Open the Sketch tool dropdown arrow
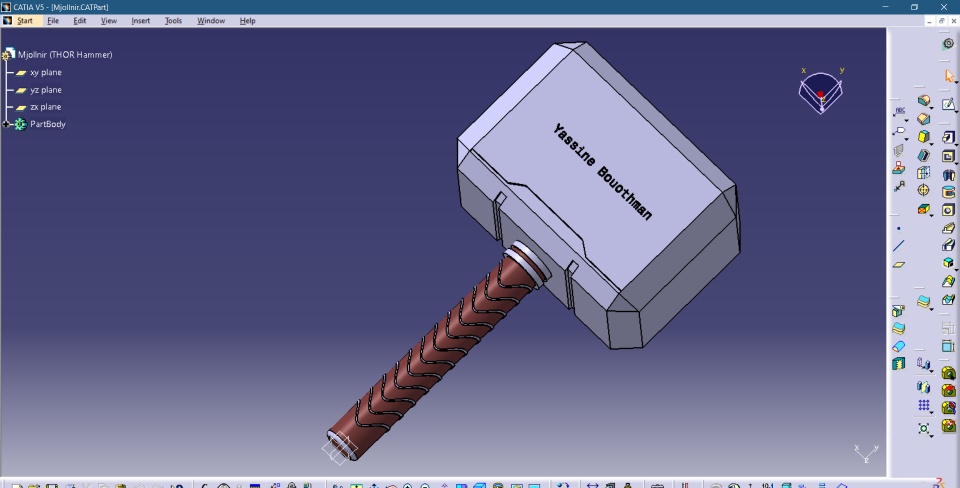 (956, 111)
